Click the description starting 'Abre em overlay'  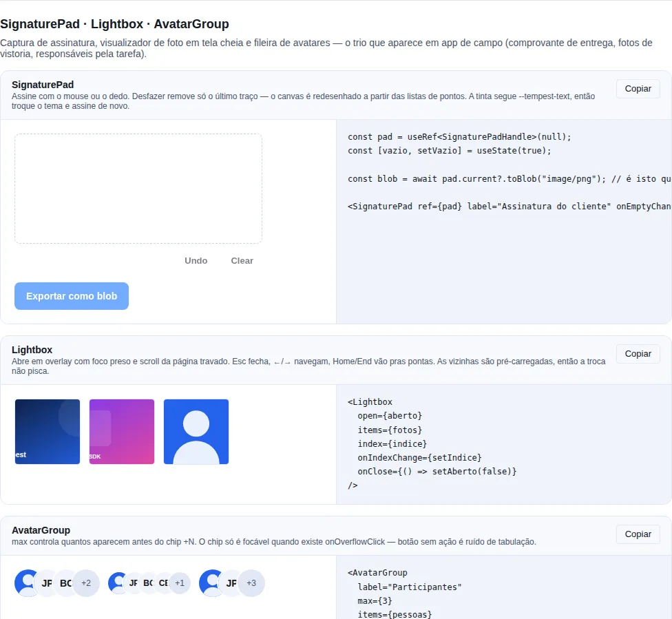point(308,366)
